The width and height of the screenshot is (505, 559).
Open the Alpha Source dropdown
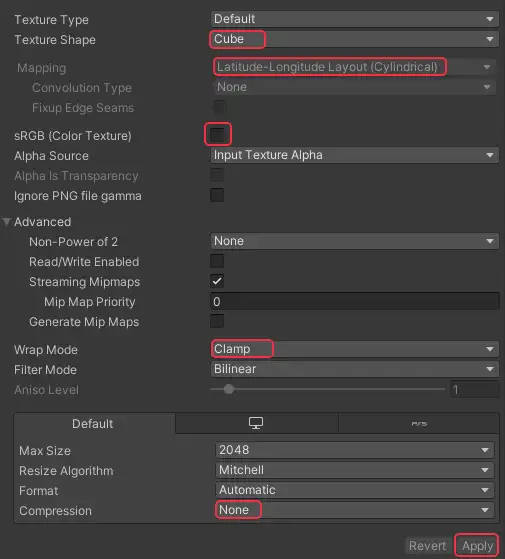(355, 155)
